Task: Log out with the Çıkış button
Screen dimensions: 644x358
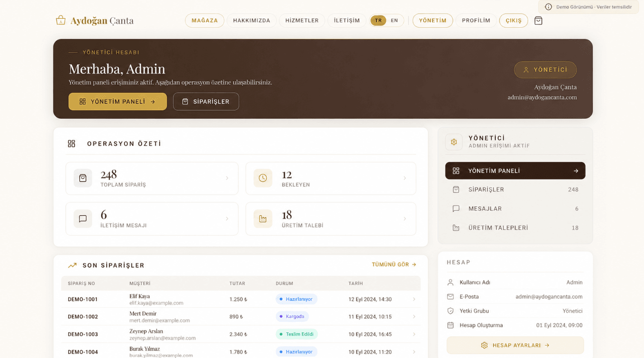Action: 514,21
